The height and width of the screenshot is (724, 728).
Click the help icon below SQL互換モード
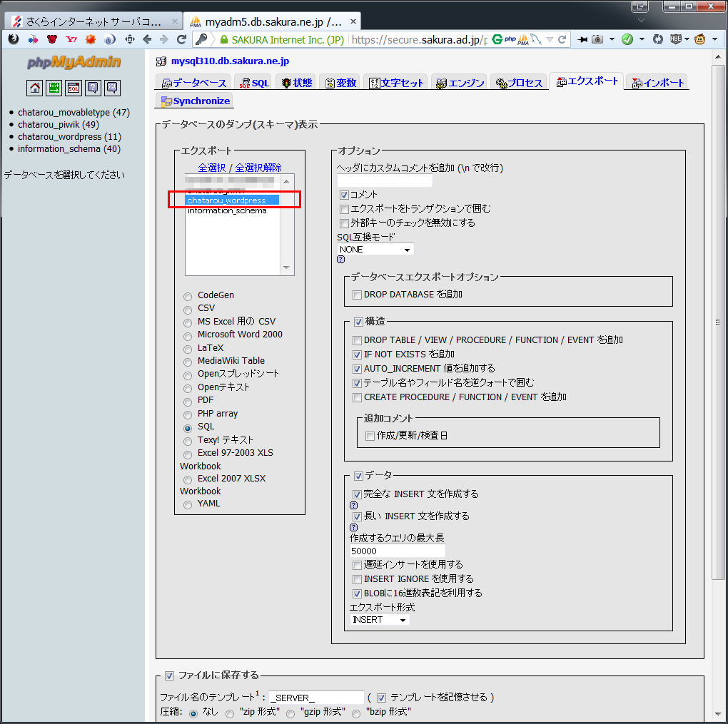(340, 260)
